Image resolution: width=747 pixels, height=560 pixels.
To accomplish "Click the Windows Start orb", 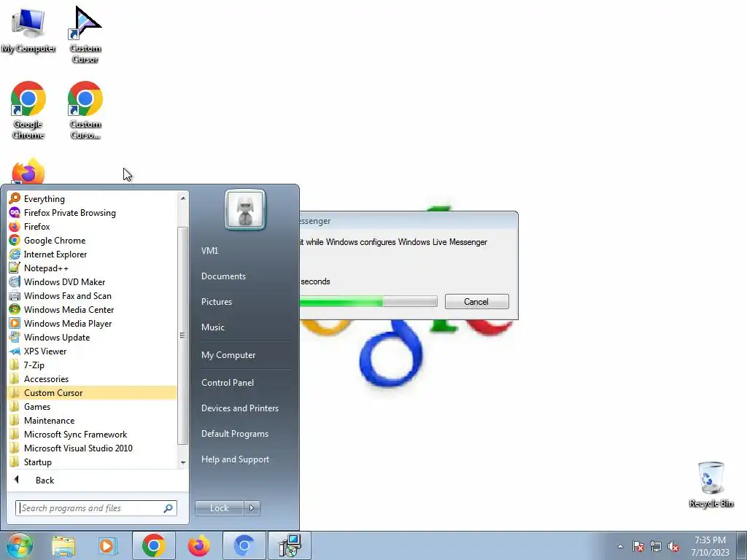I will pos(19,545).
